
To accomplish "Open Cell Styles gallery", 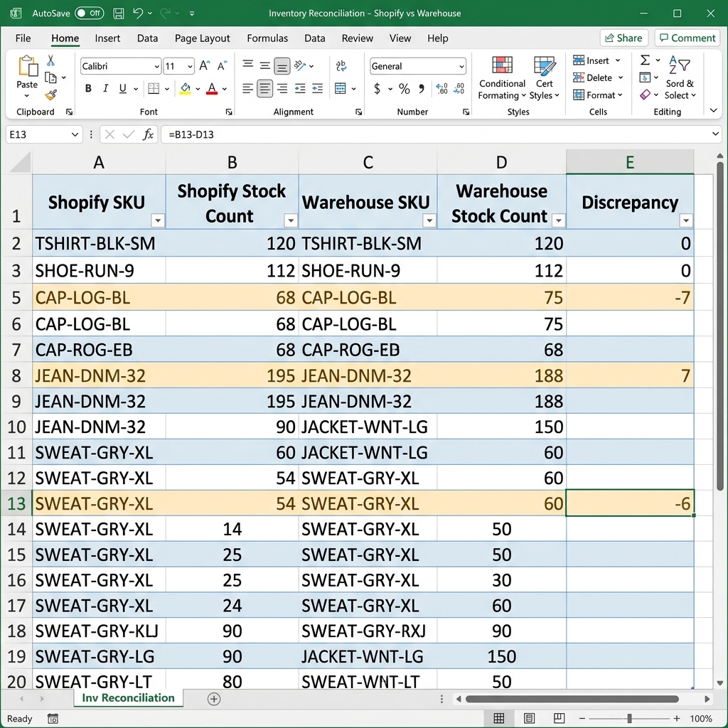I will [x=544, y=78].
